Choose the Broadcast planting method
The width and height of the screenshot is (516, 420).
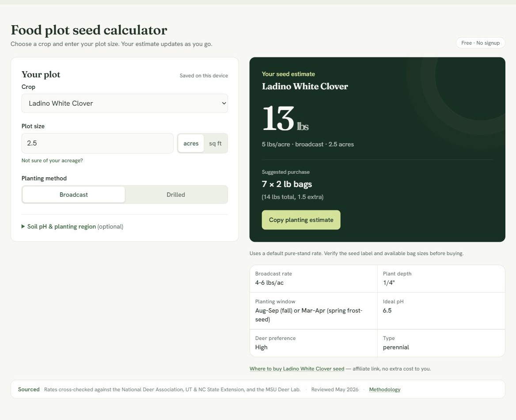point(74,195)
